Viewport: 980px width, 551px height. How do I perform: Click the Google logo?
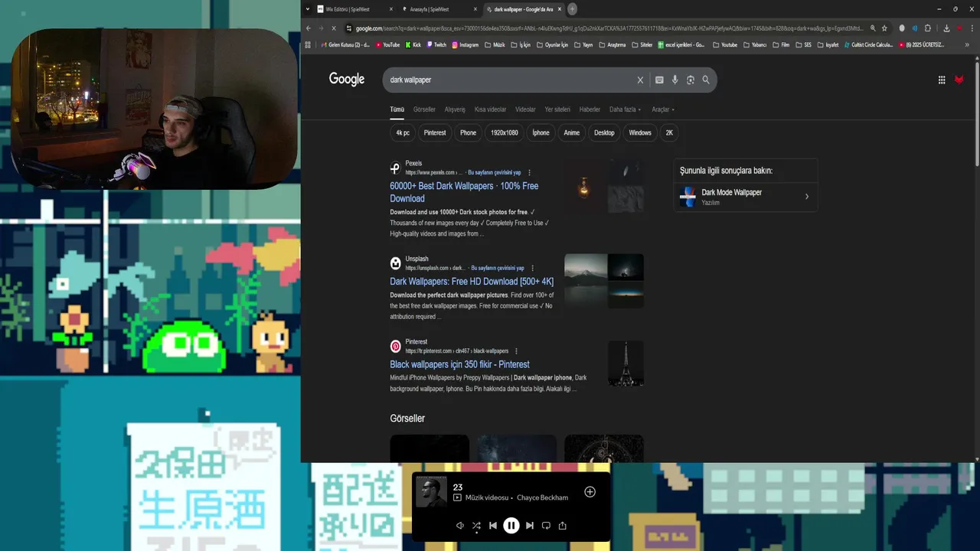(347, 80)
